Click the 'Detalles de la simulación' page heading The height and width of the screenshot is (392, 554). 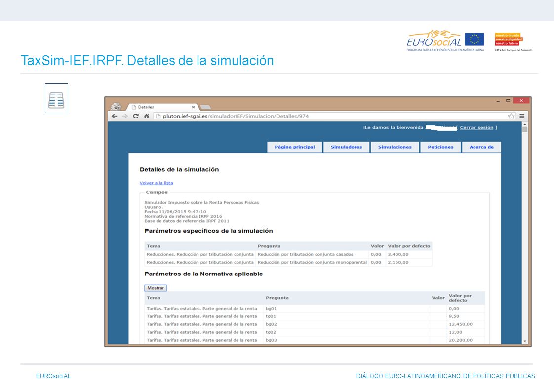[179, 169]
